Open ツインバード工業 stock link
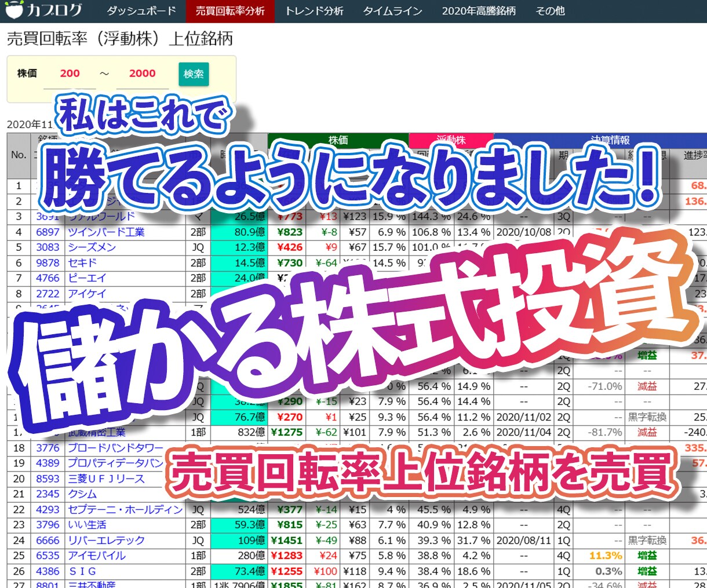 pos(106,232)
